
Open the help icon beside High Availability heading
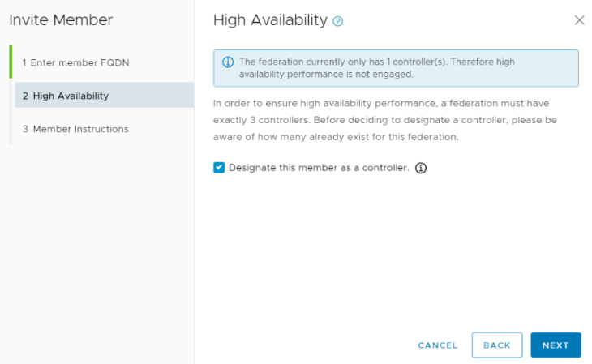pos(337,21)
